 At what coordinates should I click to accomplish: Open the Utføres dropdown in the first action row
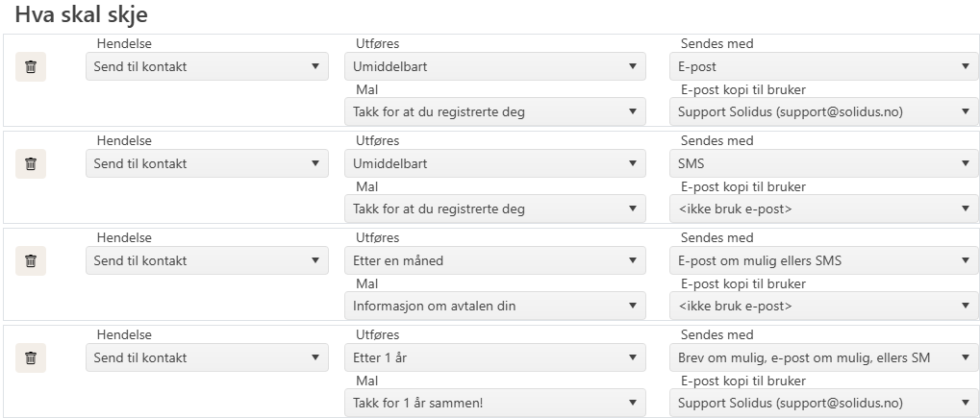click(494, 66)
